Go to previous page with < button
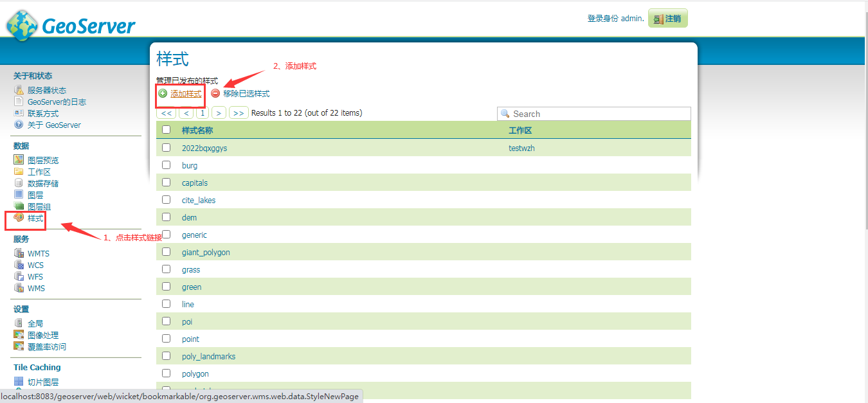The height and width of the screenshot is (403, 868). (x=186, y=113)
